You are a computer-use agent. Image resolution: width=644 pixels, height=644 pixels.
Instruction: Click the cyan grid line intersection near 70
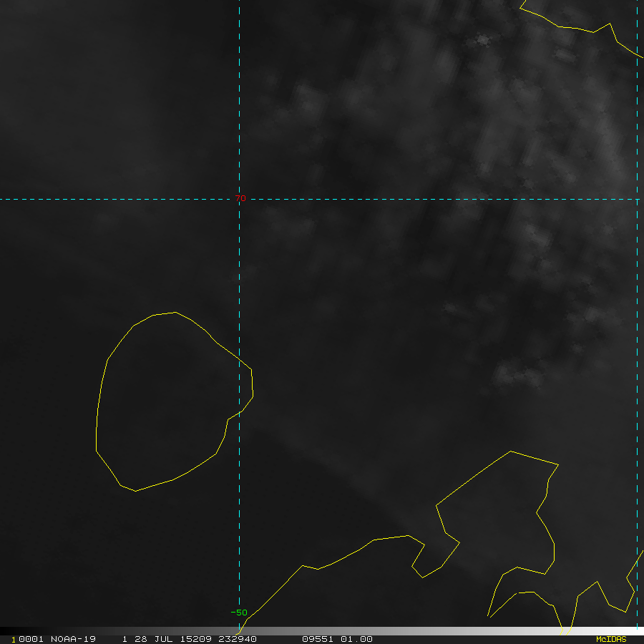[240, 199]
